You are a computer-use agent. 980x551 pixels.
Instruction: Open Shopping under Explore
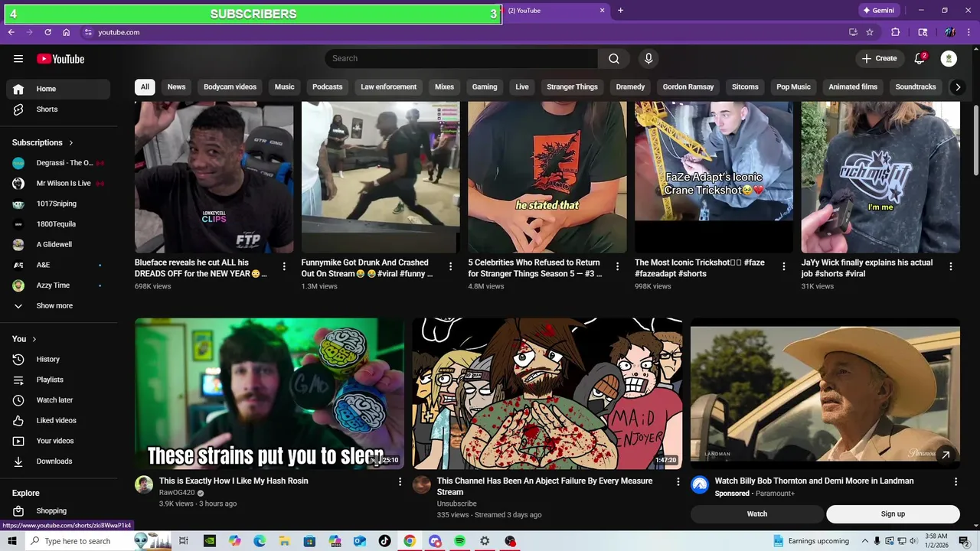[58, 510]
